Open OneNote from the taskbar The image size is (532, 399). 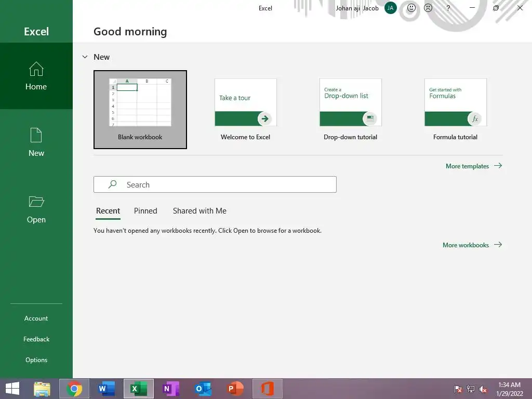click(x=170, y=389)
